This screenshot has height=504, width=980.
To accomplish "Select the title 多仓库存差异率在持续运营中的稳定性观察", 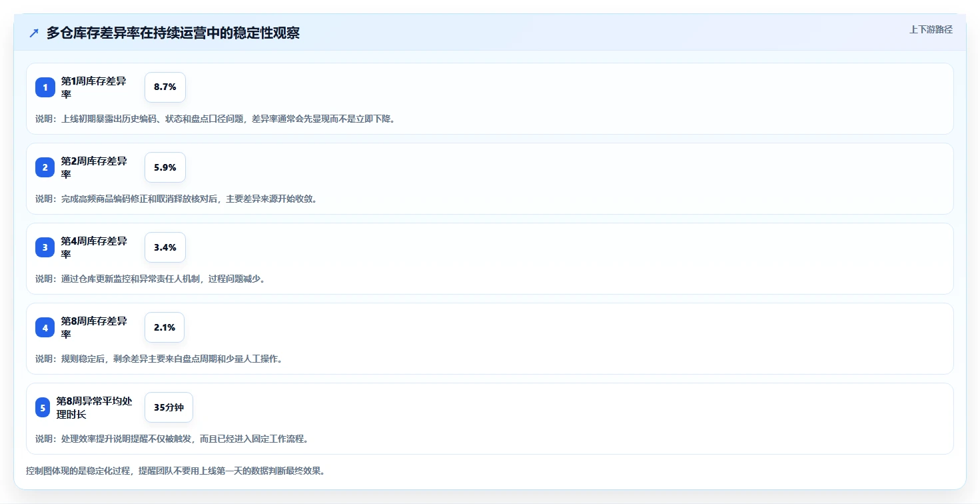I will click(173, 33).
